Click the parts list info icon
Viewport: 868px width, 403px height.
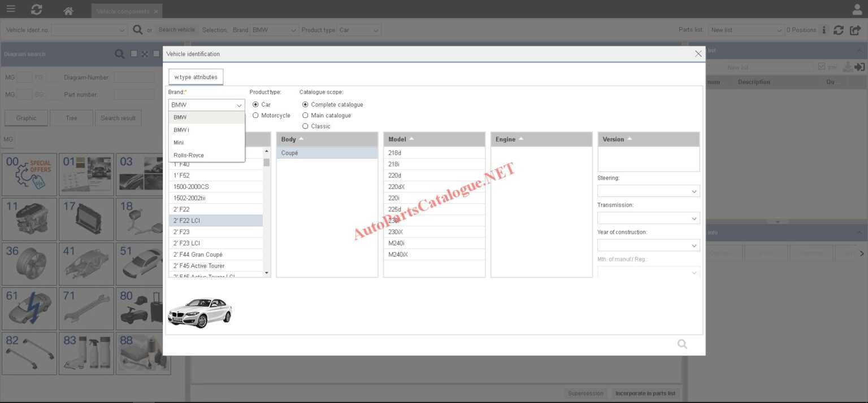(x=824, y=30)
